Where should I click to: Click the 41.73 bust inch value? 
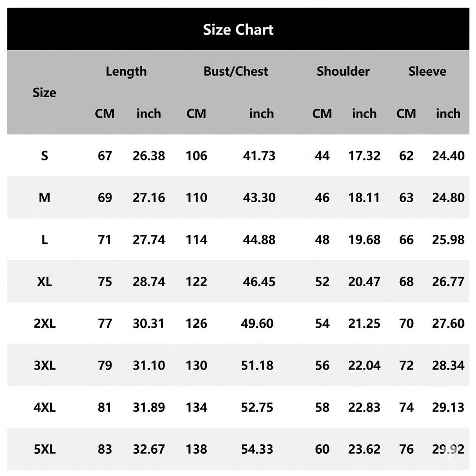click(259, 156)
